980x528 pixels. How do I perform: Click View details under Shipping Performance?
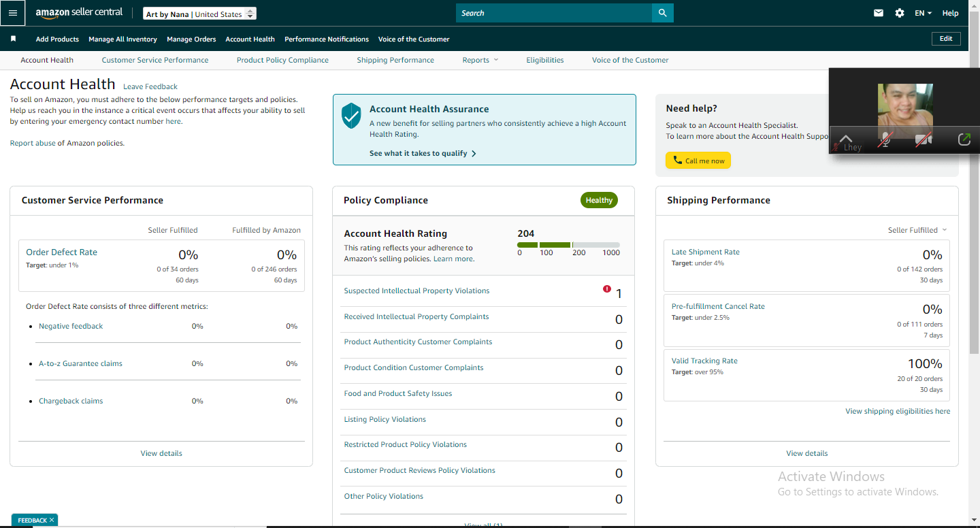(x=807, y=453)
